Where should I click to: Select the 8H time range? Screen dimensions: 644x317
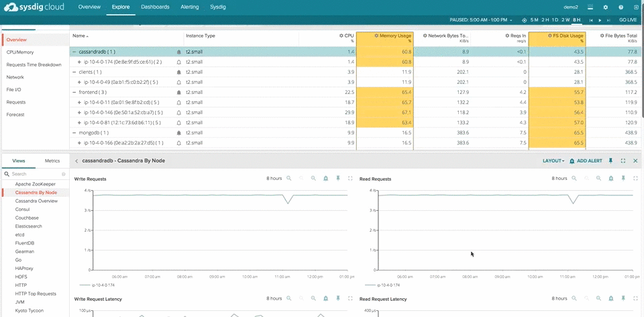coord(577,20)
